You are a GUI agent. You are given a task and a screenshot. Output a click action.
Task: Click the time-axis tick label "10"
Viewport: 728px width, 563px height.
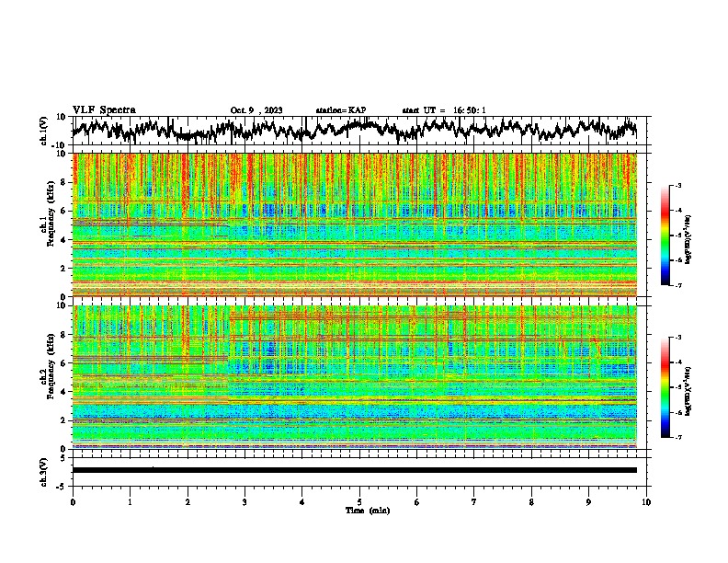(646, 502)
